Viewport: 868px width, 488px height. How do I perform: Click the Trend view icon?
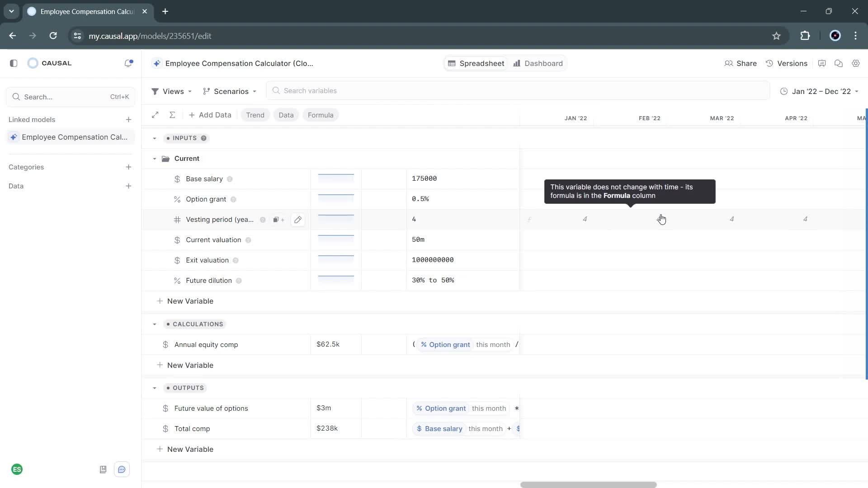(x=255, y=115)
